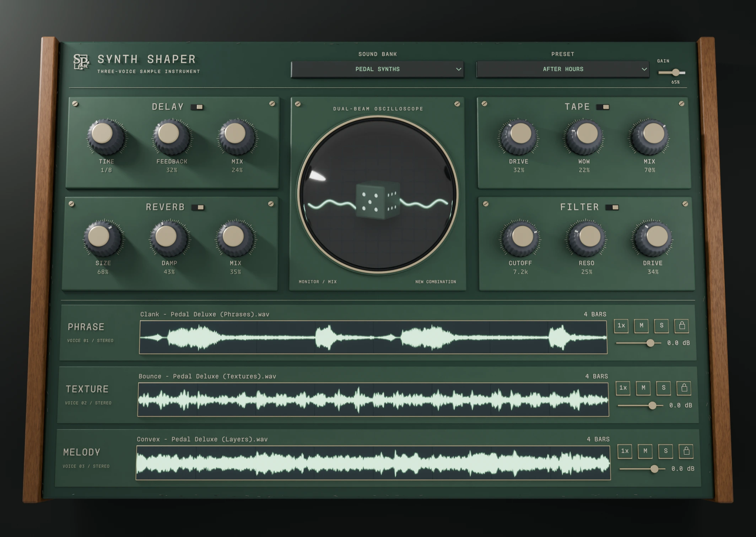Image resolution: width=756 pixels, height=537 pixels.
Task: Click the lock icon on Melody voice
Action: tap(686, 451)
